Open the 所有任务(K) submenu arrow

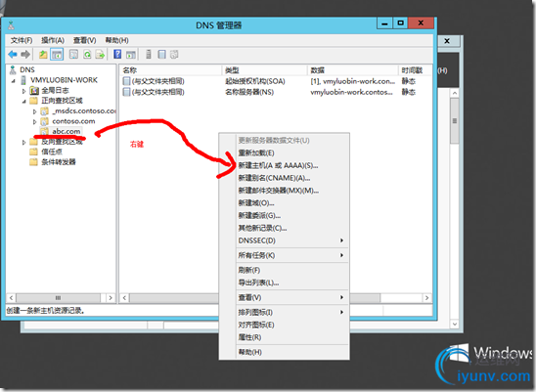coord(341,255)
